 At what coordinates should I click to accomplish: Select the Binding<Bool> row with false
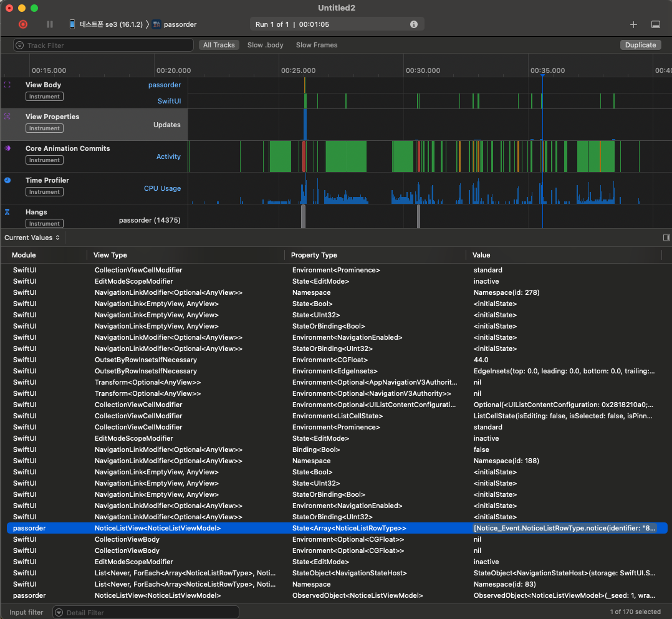337,449
